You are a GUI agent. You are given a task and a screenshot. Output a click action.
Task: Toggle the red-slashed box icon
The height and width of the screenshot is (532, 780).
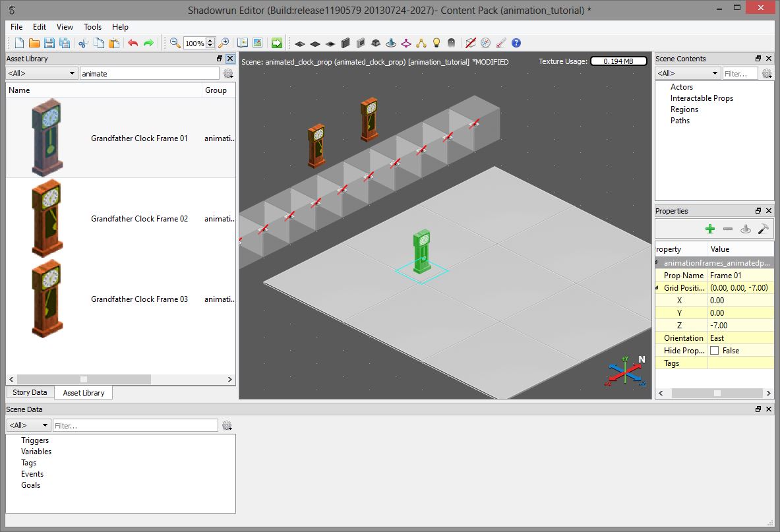tap(471, 44)
